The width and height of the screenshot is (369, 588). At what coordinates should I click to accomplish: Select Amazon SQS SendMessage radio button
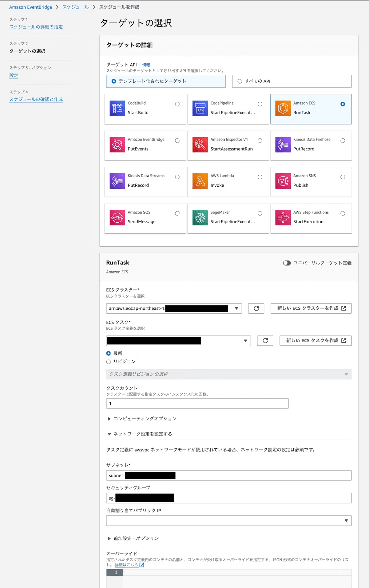click(177, 213)
